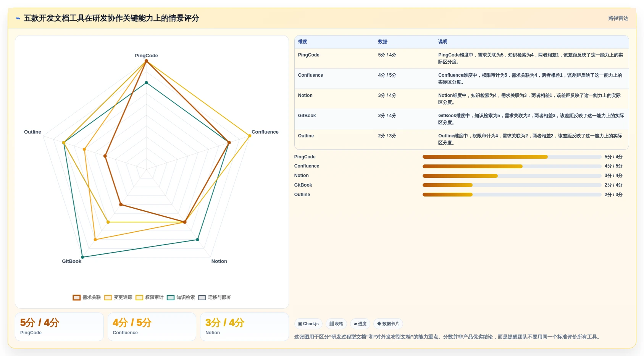This screenshot has height=356, width=644.
Task: Click the chart title 五款开发文档工具 heading
Action: coord(111,18)
